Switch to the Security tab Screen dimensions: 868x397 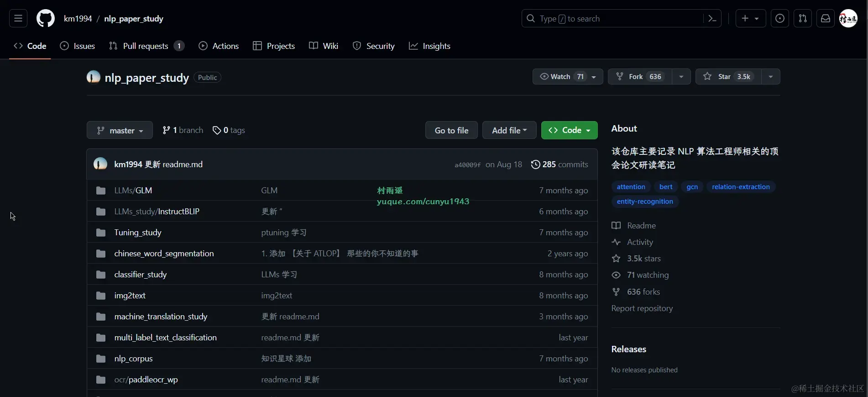[x=374, y=46]
